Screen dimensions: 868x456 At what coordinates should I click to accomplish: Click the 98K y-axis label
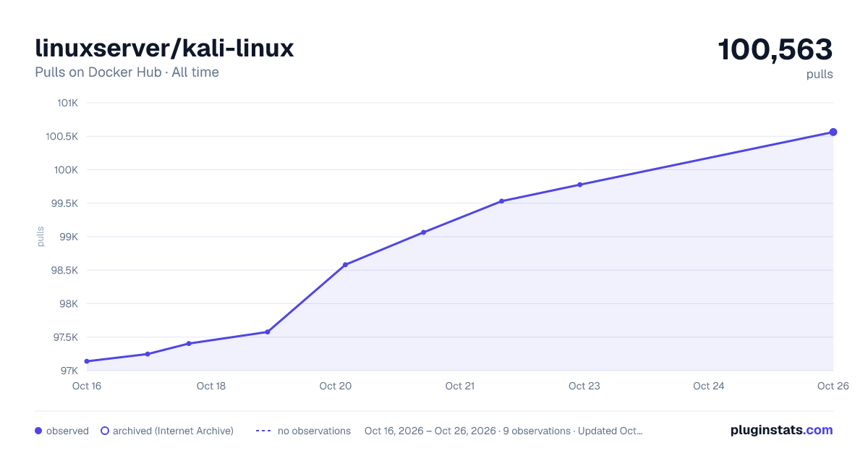(x=69, y=304)
